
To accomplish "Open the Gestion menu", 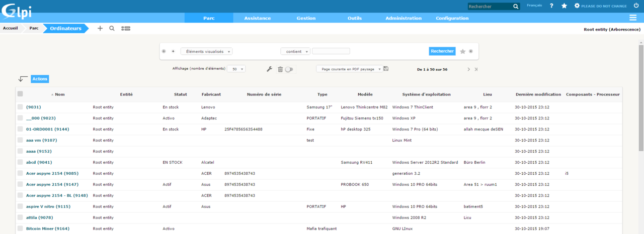I will [x=306, y=18].
